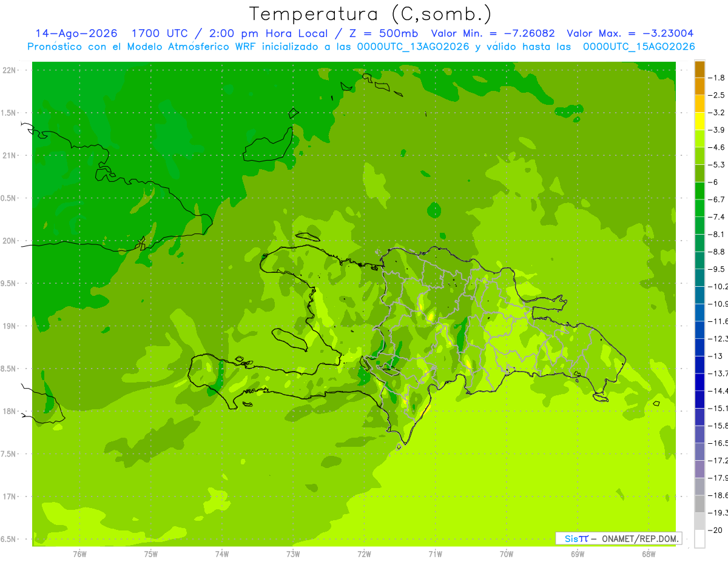Click the 'ONAMET/REP.DOM.' credit label
Viewport: 728px width, 562px height.
point(641,538)
